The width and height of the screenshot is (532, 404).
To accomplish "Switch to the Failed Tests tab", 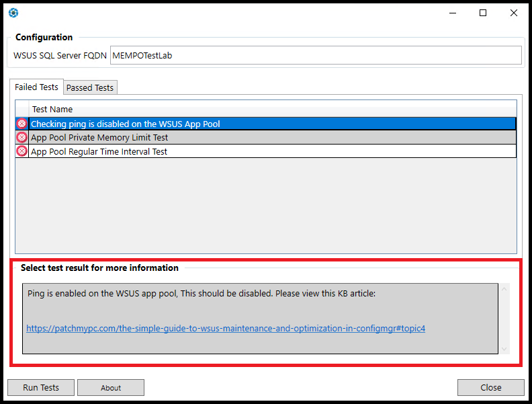I will [x=36, y=87].
